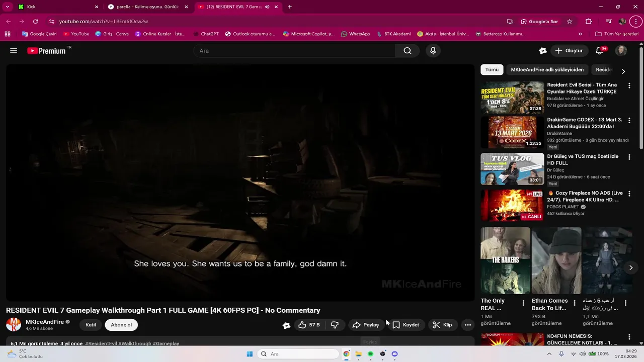Open the Discord taskbar icon

[394, 354]
